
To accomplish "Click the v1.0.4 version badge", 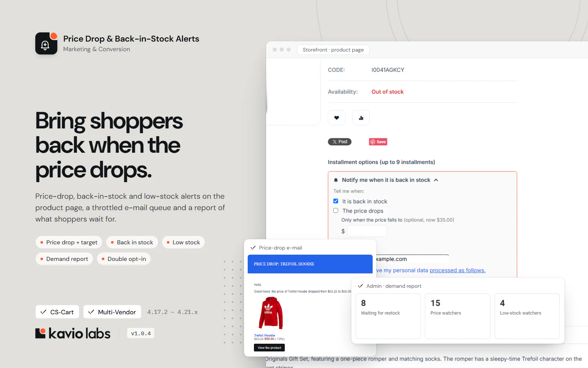I will pyautogui.click(x=141, y=333).
